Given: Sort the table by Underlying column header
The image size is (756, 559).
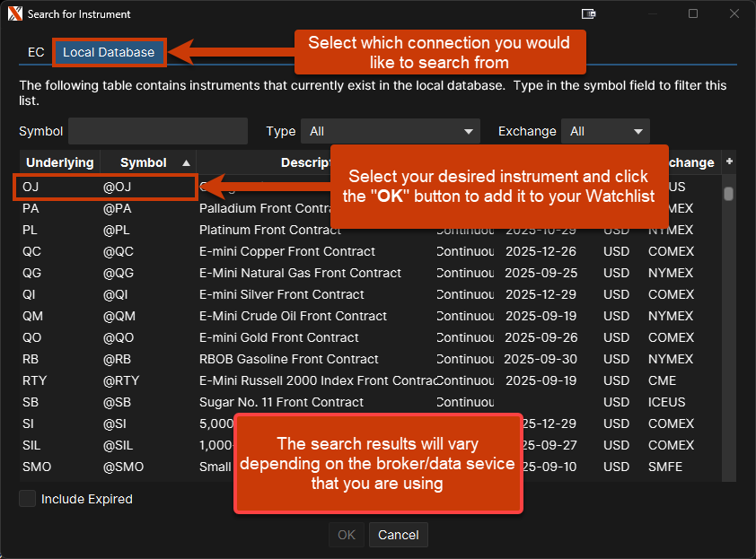Looking at the screenshot, I should point(60,162).
